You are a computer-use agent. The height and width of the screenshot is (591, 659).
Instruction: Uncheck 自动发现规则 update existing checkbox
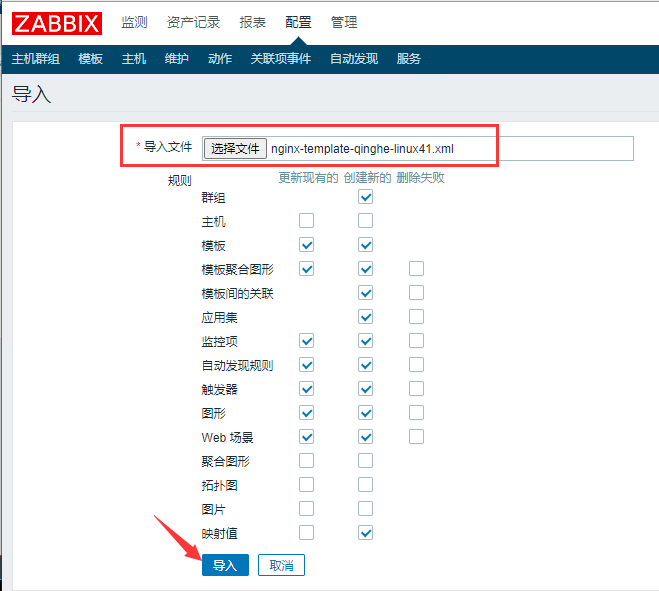[306, 364]
